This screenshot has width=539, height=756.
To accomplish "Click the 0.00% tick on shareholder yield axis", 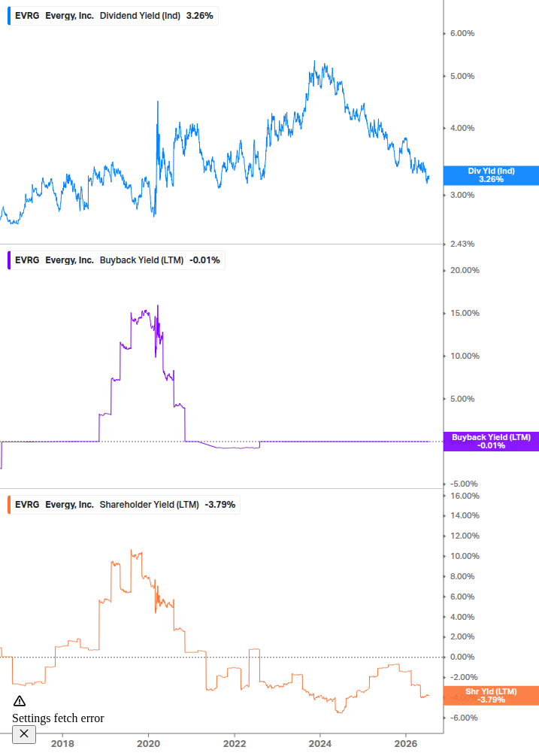I will coord(462,657).
